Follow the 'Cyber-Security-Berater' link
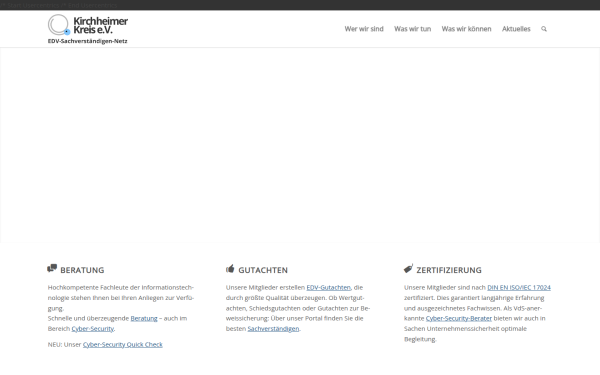Screen dimensions: 600x375 (459, 318)
